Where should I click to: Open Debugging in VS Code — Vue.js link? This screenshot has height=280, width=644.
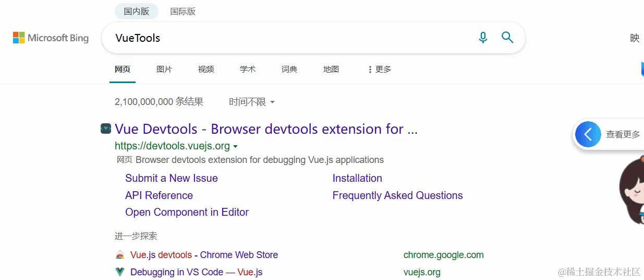point(196,272)
